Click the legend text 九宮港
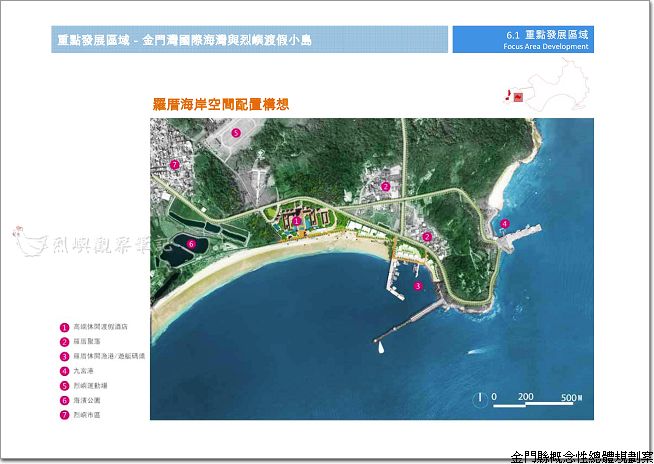This screenshot has width=654, height=464. click(x=83, y=371)
